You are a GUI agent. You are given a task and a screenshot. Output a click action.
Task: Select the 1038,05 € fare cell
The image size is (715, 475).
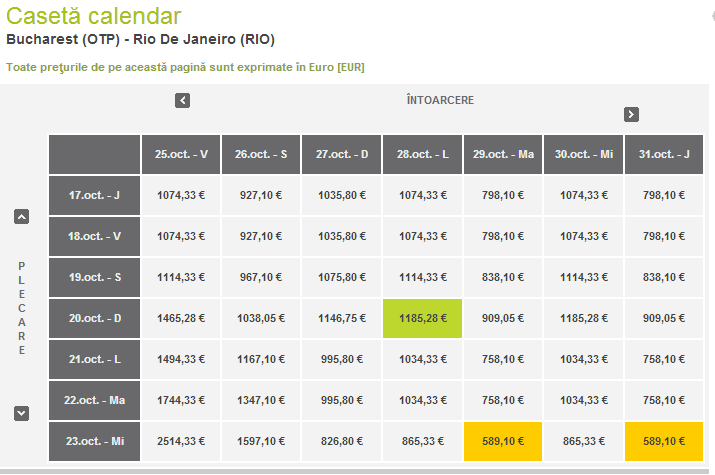tap(261, 318)
